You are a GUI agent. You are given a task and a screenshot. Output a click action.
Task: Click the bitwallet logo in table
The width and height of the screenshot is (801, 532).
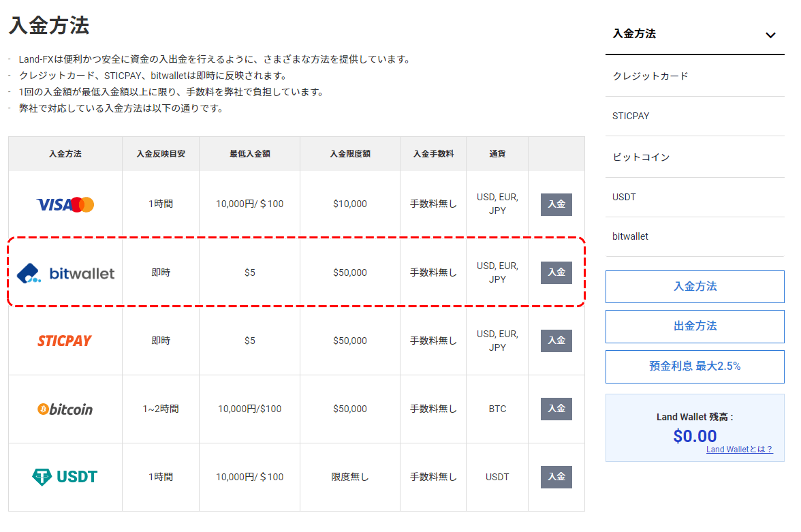(x=65, y=273)
